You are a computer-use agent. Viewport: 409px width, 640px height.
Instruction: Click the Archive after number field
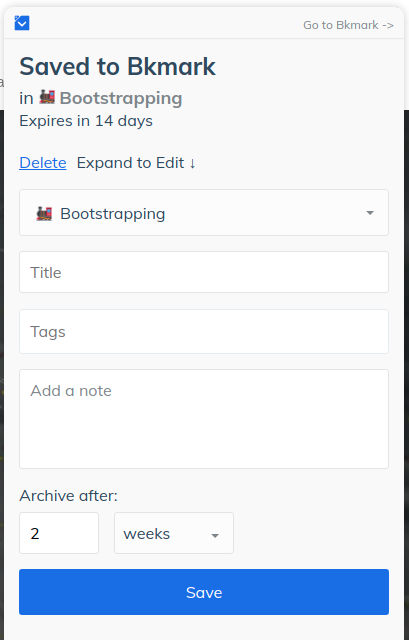coord(59,533)
